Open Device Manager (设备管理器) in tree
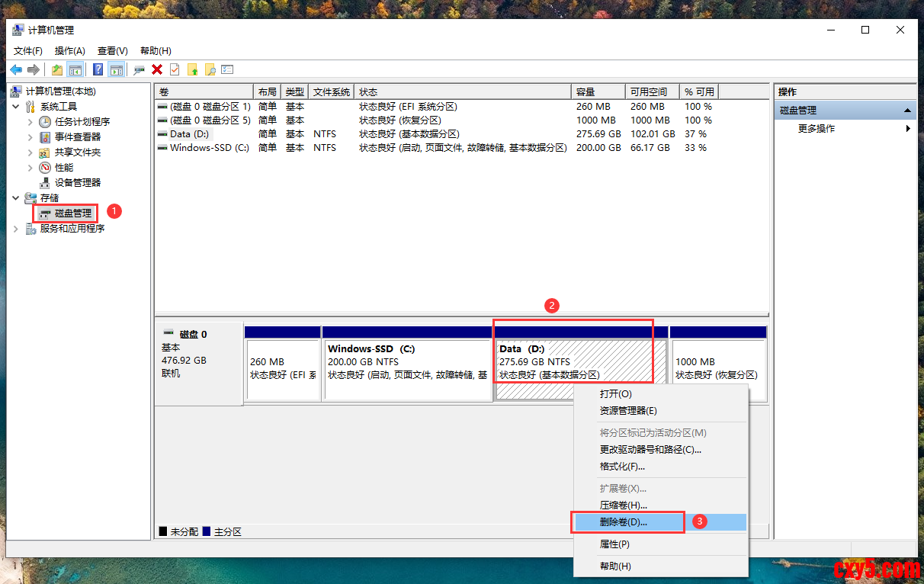 (77, 183)
